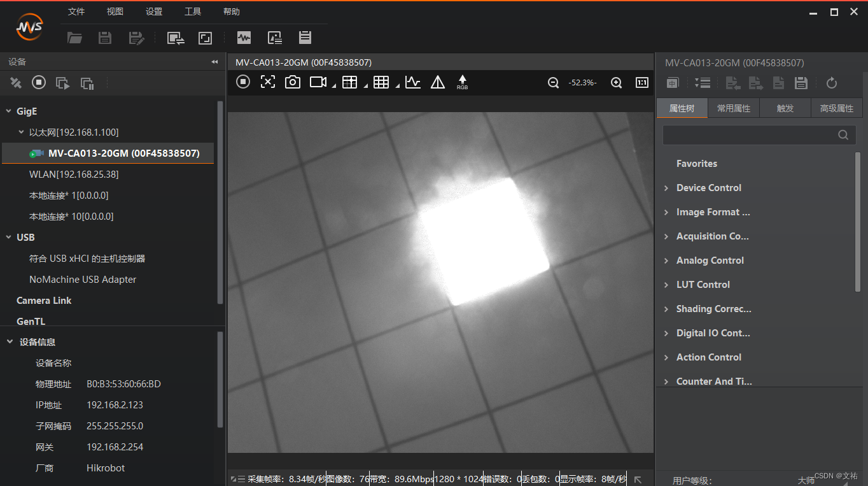Expand the LUT Control property group
Viewport: 868px width, 486px height.
tap(666, 285)
